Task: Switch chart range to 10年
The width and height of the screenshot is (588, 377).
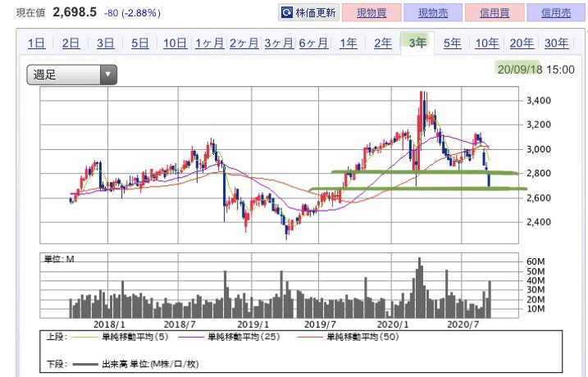Action: [487, 43]
